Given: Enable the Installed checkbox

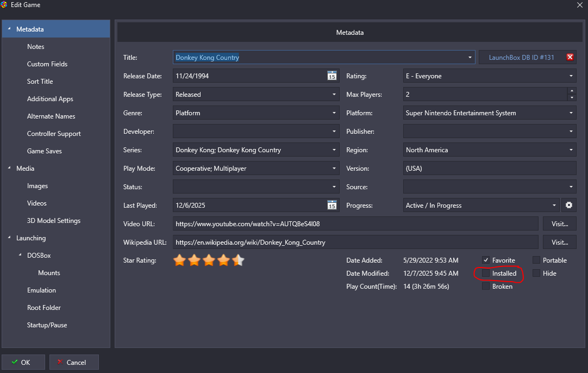Looking at the screenshot, I should click(486, 273).
